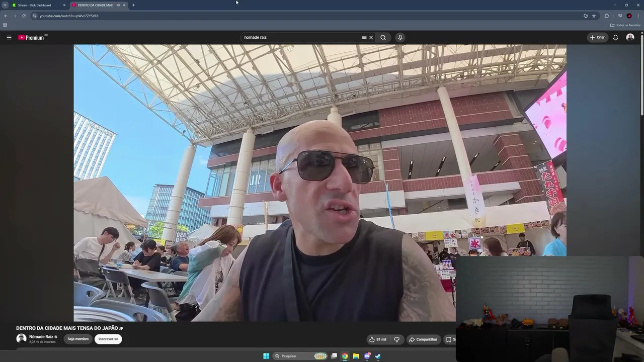Subscribe using Inscrever-se button
Image resolution: width=644 pixels, height=362 pixels.
coord(108,339)
